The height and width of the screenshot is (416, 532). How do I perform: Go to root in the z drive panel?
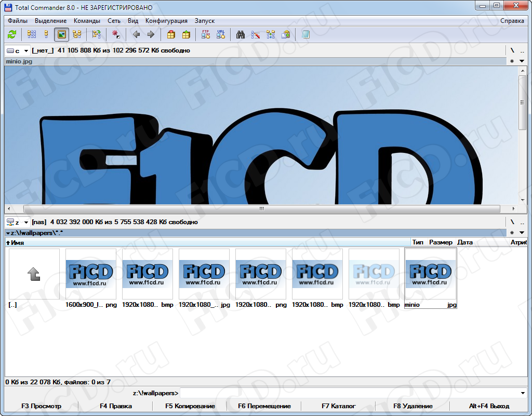512,222
